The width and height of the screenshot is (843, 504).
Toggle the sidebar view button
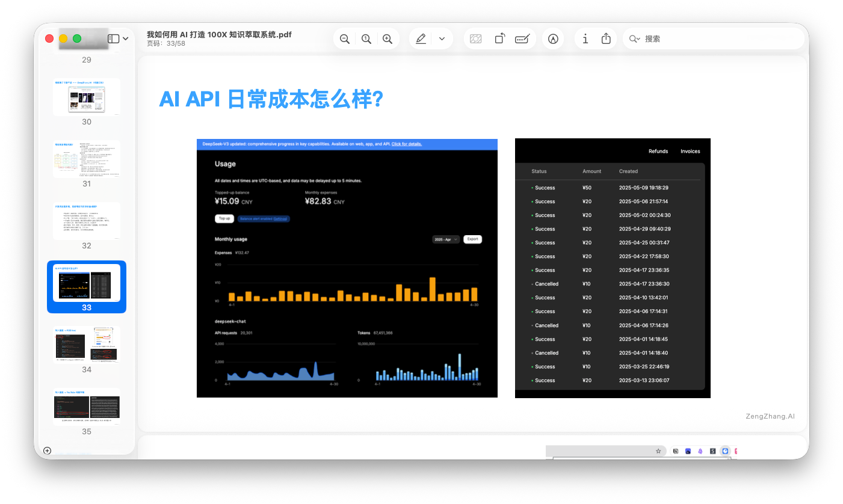click(113, 38)
